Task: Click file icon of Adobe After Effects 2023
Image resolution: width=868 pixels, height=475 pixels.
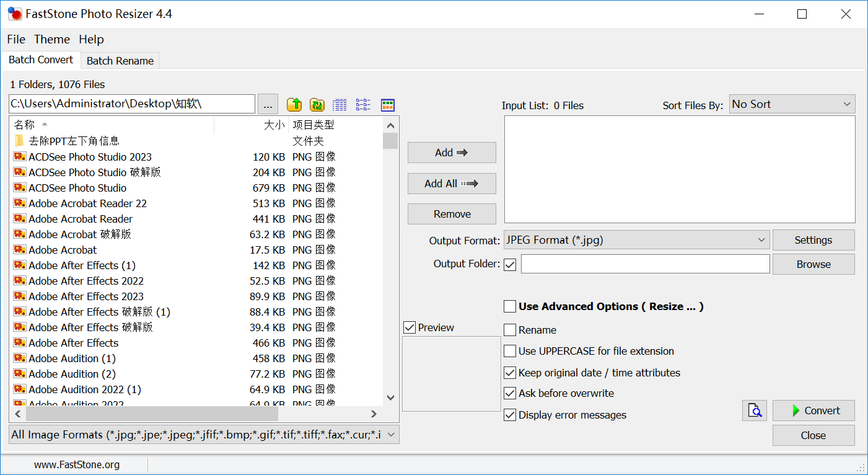Action: [19, 296]
